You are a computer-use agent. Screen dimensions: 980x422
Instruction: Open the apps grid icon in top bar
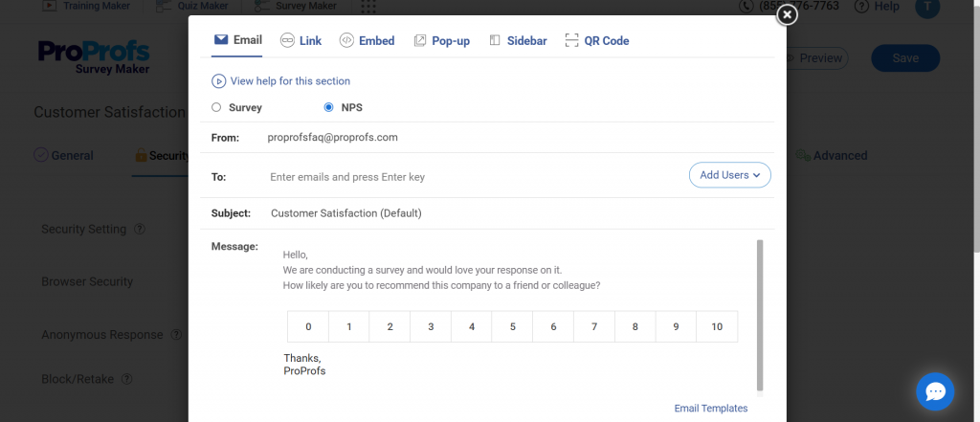[x=368, y=7]
